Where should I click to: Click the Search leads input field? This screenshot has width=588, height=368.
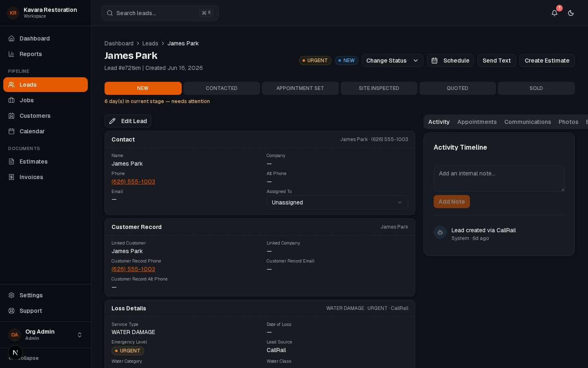click(160, 13)
